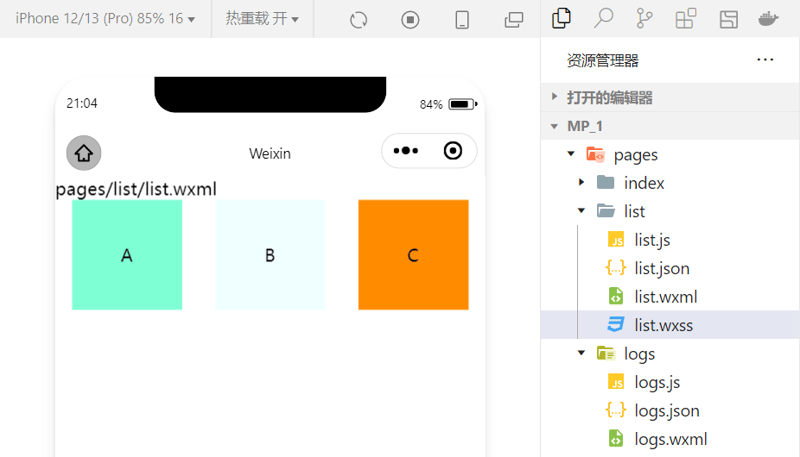Open the extensions blocks icon
This screenshot has height=457, width=800.
pyautogui.click(x=686, y=18)
